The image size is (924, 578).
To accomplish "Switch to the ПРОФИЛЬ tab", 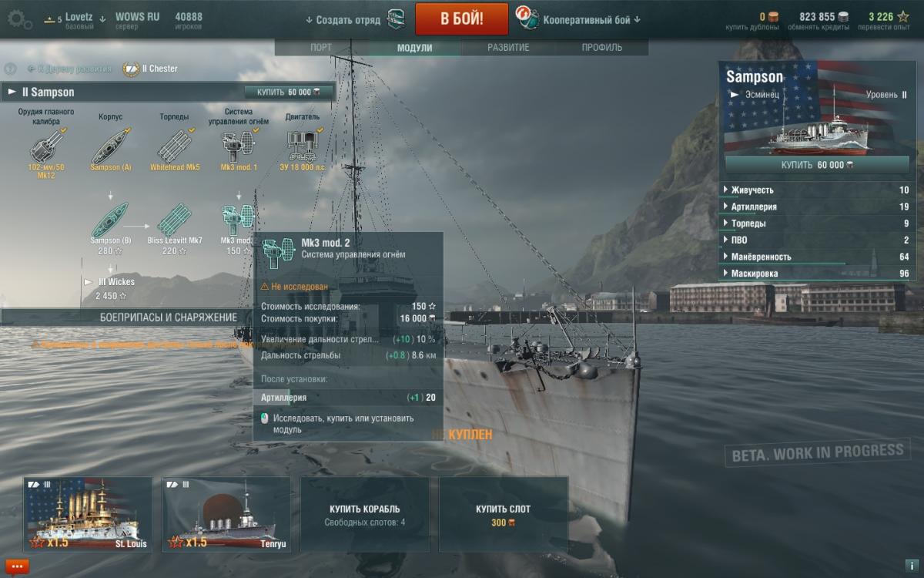I will 601,48.
